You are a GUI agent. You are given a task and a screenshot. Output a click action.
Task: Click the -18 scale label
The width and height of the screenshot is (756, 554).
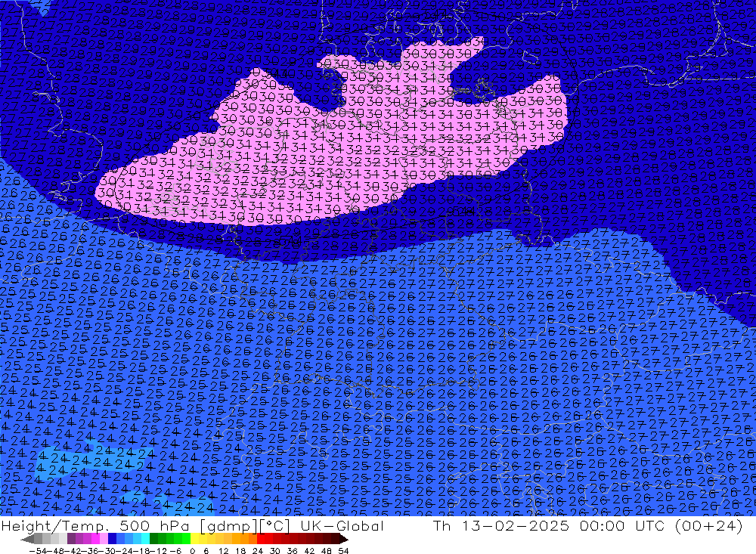[x=141, y=551]
